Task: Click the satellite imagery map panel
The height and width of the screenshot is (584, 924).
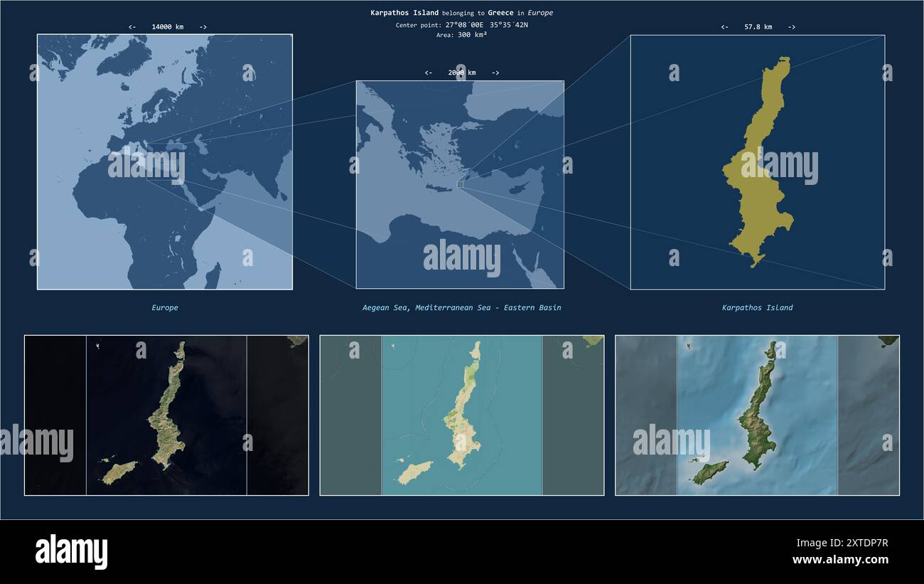Action: (166, 415)
